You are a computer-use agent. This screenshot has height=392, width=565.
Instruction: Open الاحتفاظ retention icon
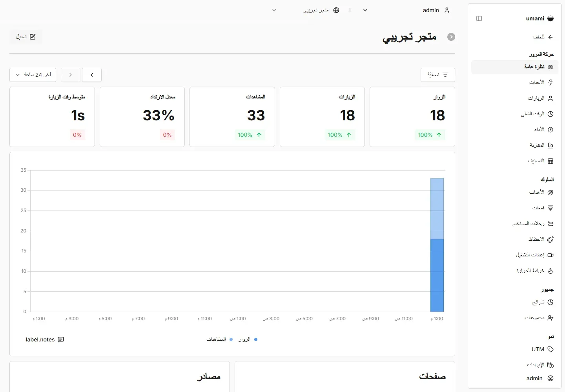point(550,240)
